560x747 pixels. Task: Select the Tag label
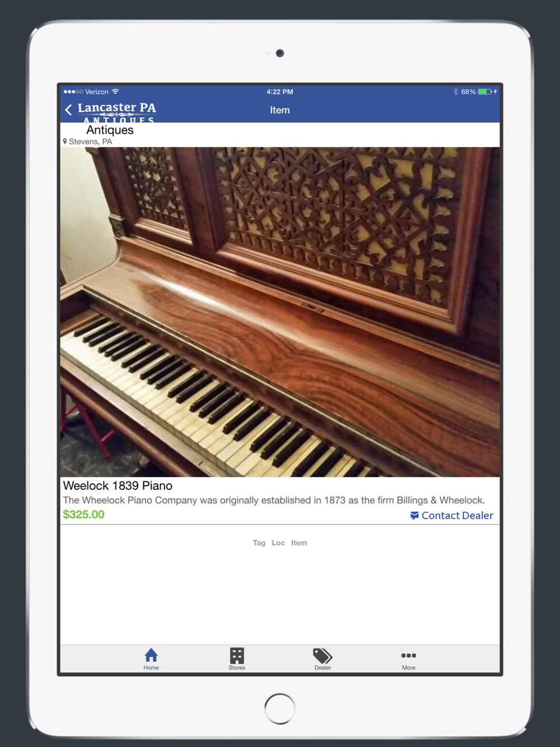[x=259, y=542]
